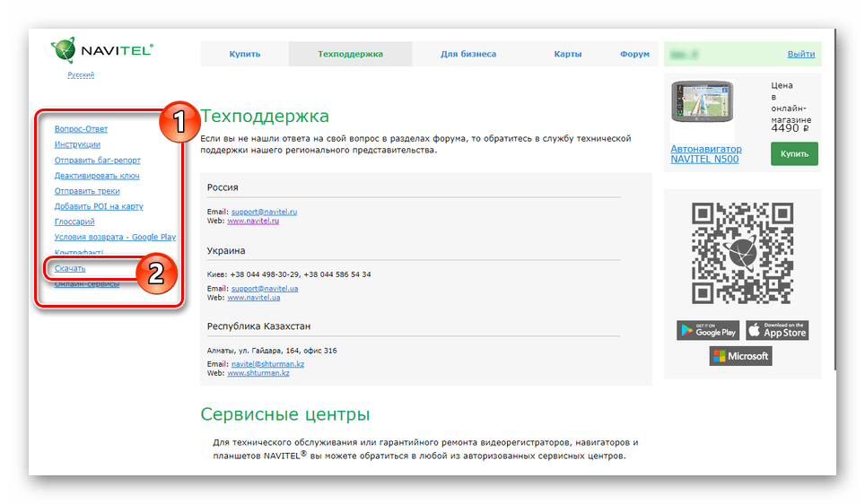Viewport: 865px width, 504px height.
Task: Open the language selector Русский
Action: pyautogui.click(x=81, y=74)
